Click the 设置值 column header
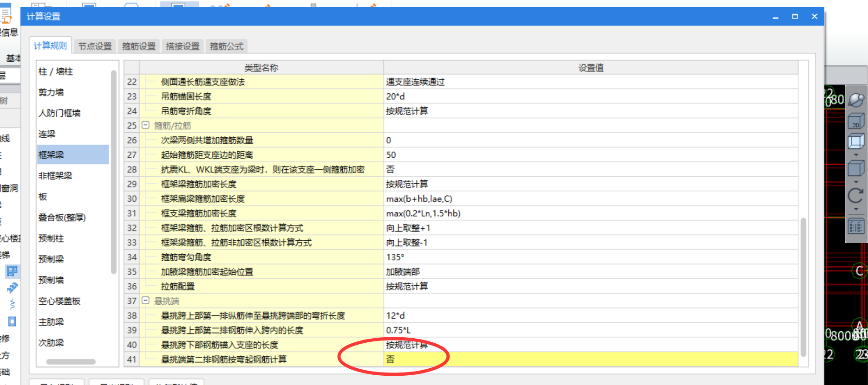Screen dimensions: 868x385 pos(591,68)
